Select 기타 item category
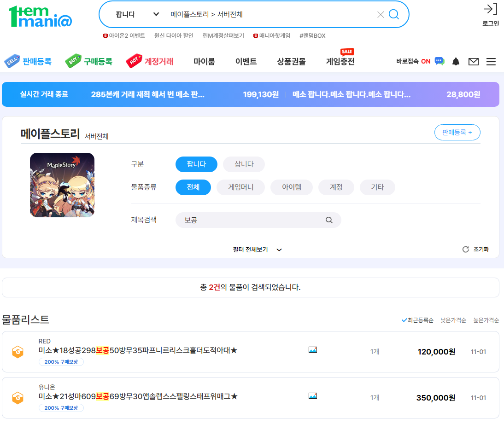Screen dimensions: 504x424 click(x=377, y=187)
